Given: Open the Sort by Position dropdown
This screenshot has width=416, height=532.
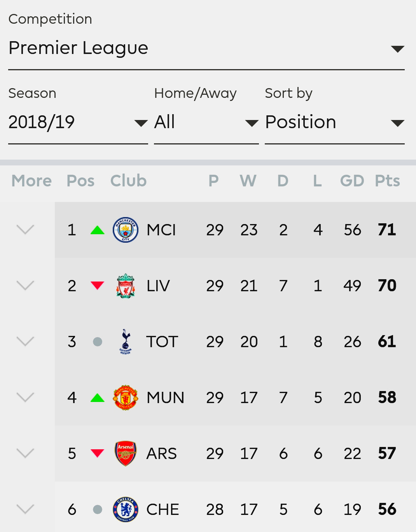Looking at the screenshot, I should (335, 123).
